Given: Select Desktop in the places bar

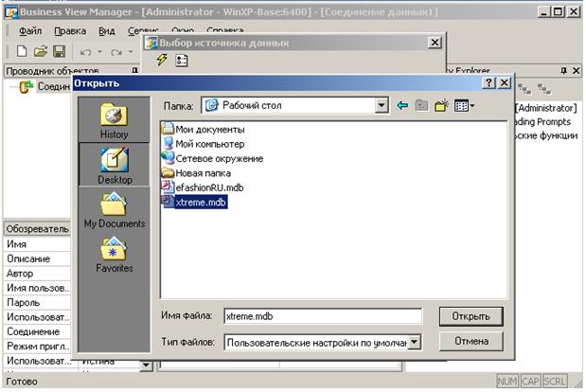Looking at the screenshot, I should tap(114, 165).
